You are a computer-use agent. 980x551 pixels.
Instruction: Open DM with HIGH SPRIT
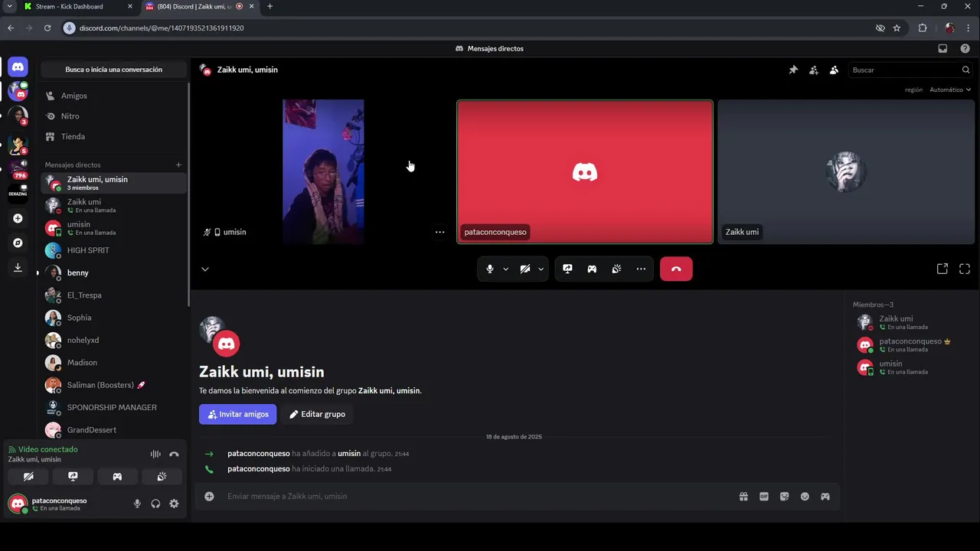click(x=113, y=250)
